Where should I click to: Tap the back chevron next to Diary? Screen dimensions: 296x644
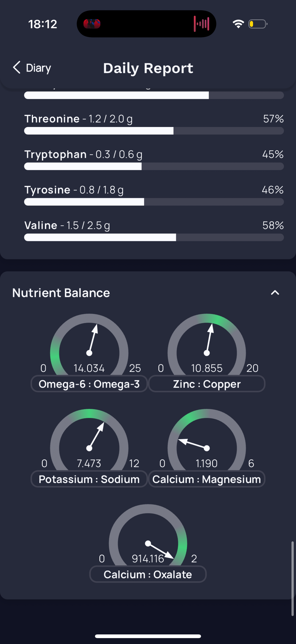point(17,68)
